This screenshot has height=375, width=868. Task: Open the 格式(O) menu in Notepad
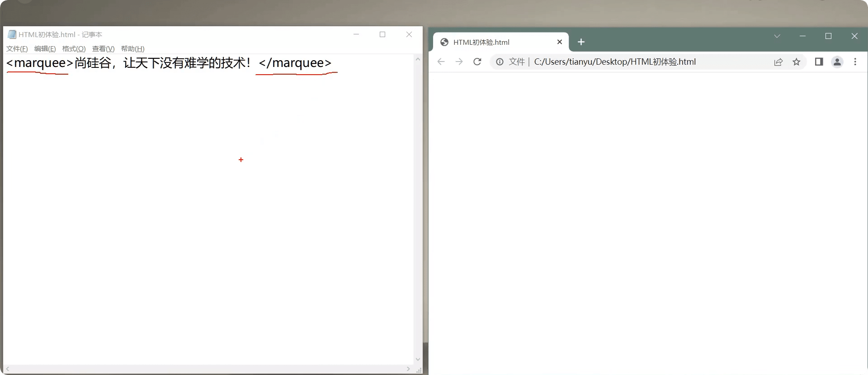(74, 49)
